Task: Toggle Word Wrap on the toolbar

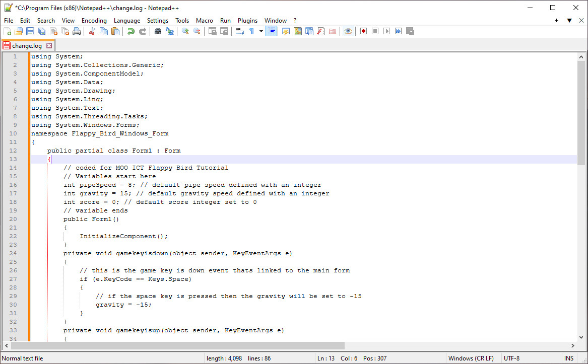Action: tap(239, 31)
